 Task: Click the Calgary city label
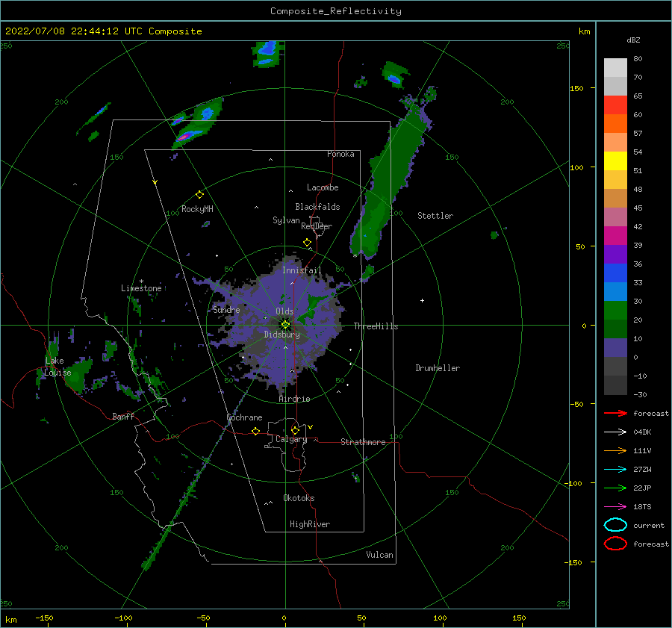pos(291,439)
